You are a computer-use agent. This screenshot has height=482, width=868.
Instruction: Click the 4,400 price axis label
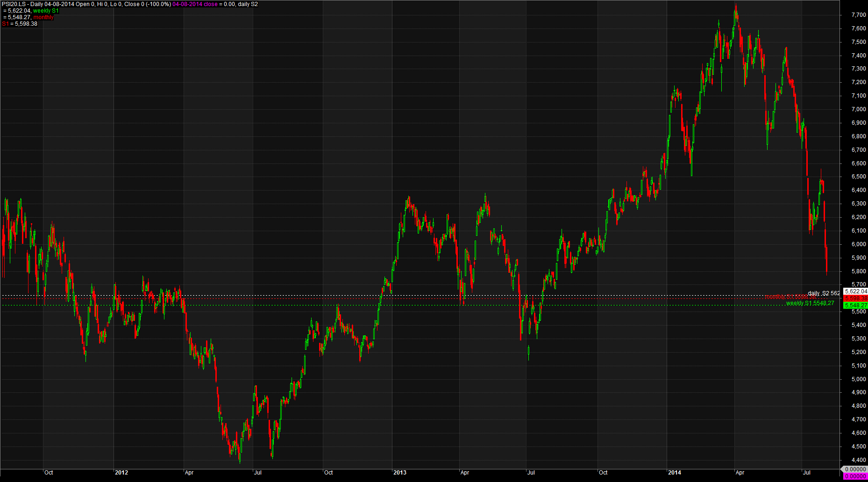coord(859,460)
